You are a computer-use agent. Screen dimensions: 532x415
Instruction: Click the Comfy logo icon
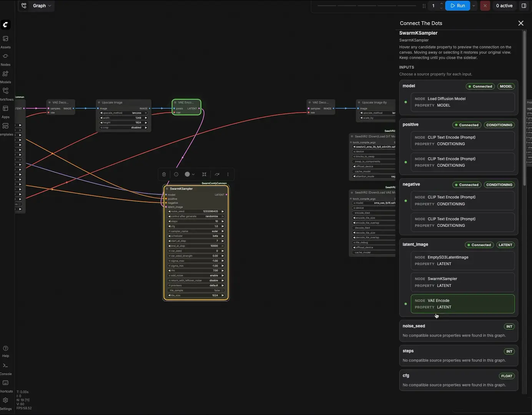tap(5, 25)
